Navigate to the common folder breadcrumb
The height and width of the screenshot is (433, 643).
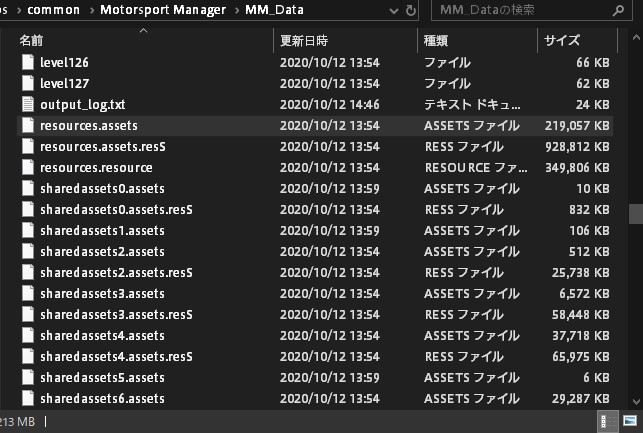tap(53, 10)
